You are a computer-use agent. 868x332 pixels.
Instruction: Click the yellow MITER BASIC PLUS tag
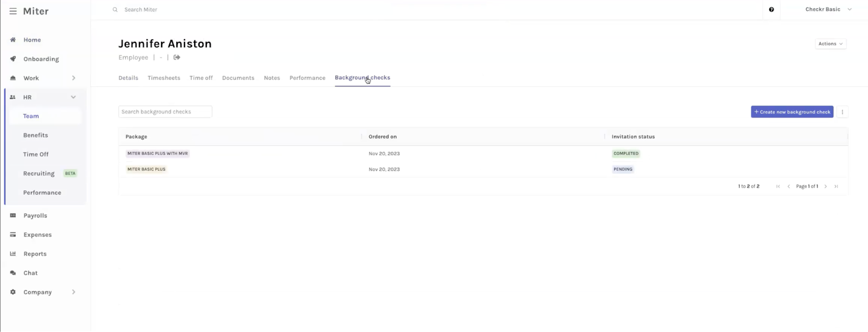coord(146,169)
